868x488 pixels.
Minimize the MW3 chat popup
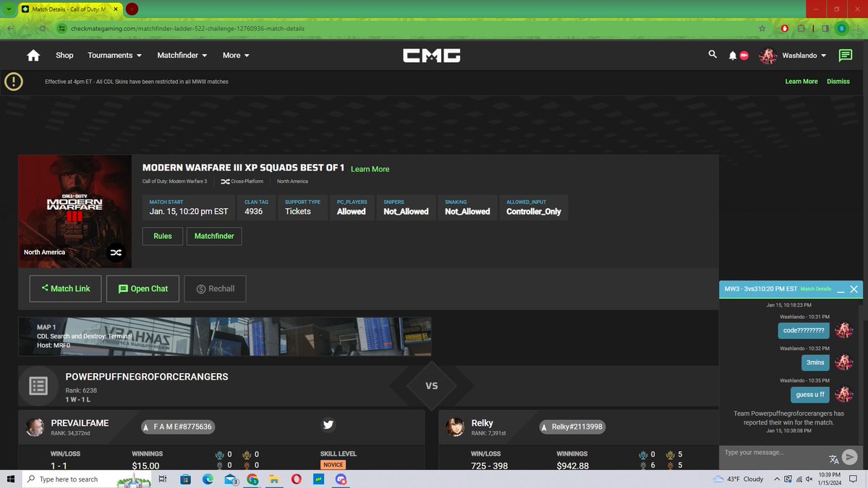pos(840,289)
